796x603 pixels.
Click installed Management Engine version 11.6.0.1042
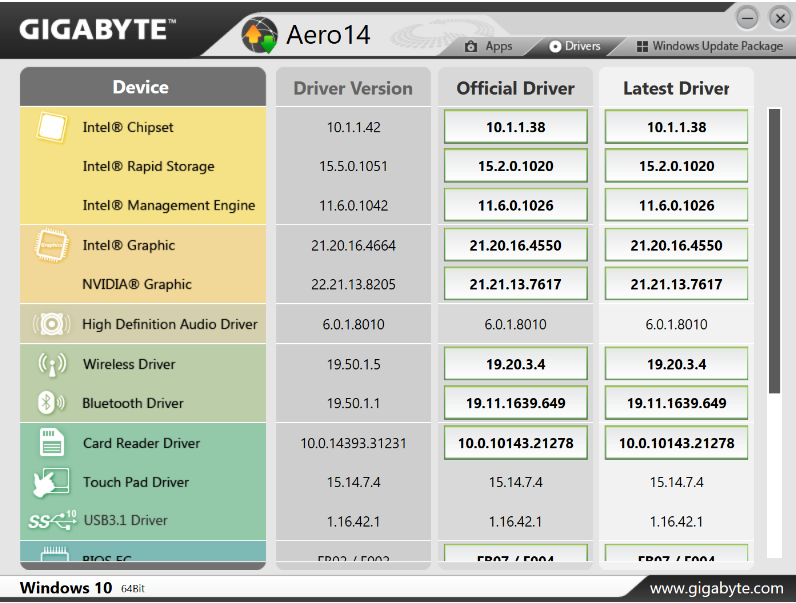click(353, 206)
